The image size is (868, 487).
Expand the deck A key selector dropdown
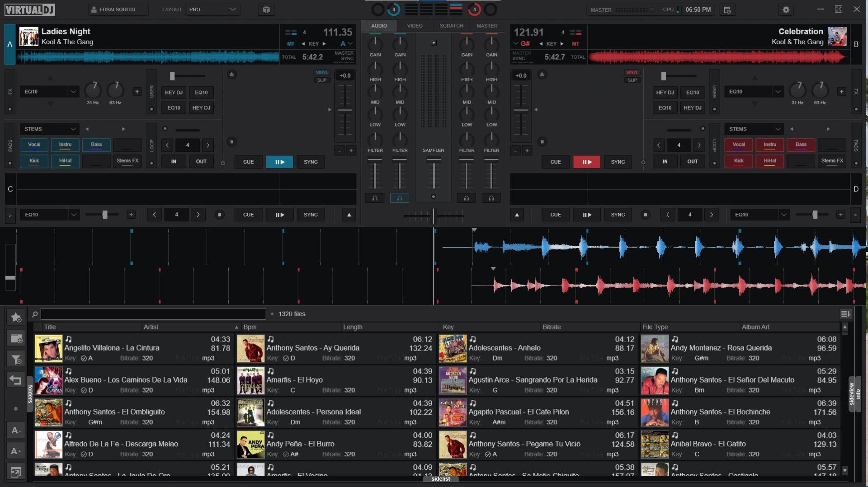pyautogui.click(x=346, y=44)
